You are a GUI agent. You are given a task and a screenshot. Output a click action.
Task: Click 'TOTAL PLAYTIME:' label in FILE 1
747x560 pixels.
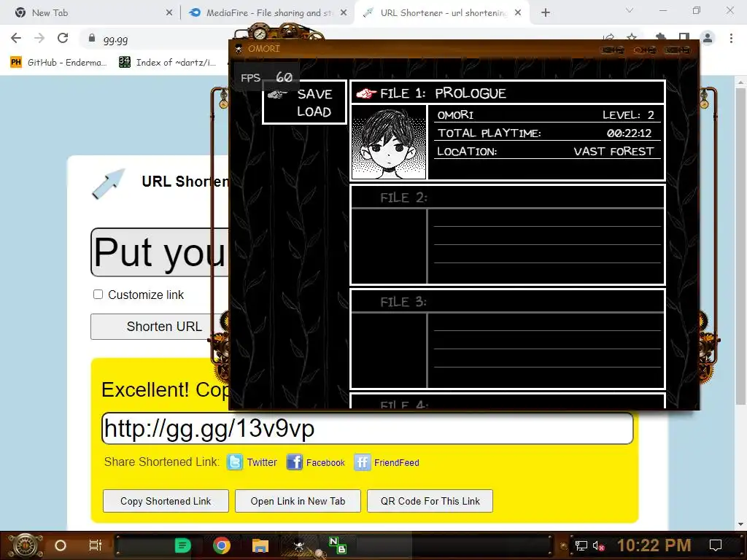(x=489, y=133)
